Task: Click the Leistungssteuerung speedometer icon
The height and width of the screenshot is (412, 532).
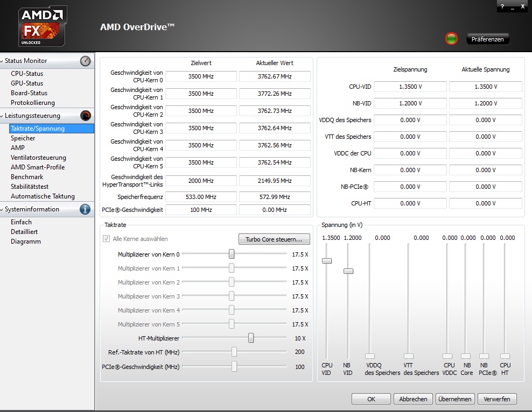Action: [x=86, y=116]
